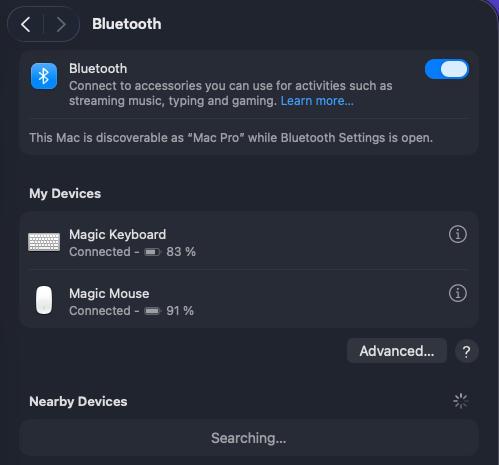Image resolution: width=499 pixels, height=465 pixels.
Task: Go back with the left chevron
Action: click(x=26, y=24)
